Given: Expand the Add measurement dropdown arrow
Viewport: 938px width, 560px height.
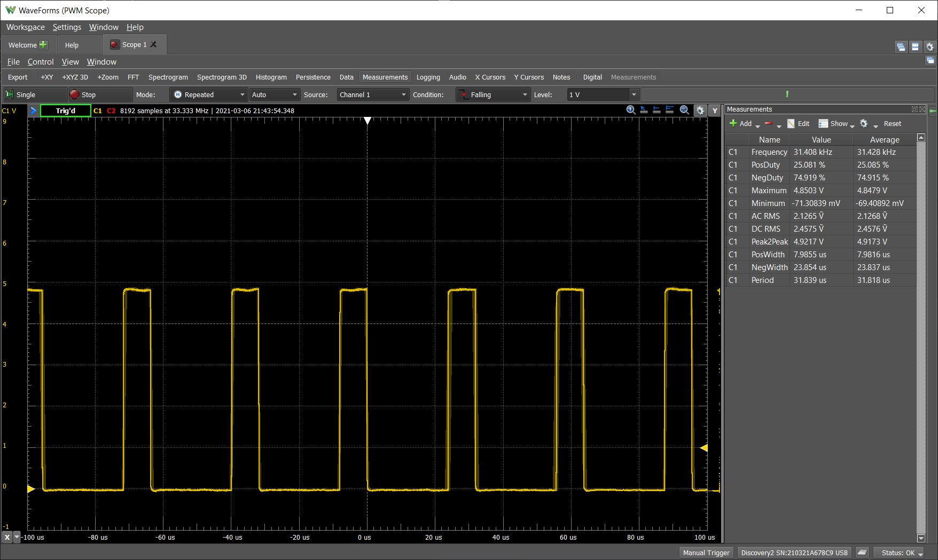Looking at the screenshot, I should (x=757, y=125).
